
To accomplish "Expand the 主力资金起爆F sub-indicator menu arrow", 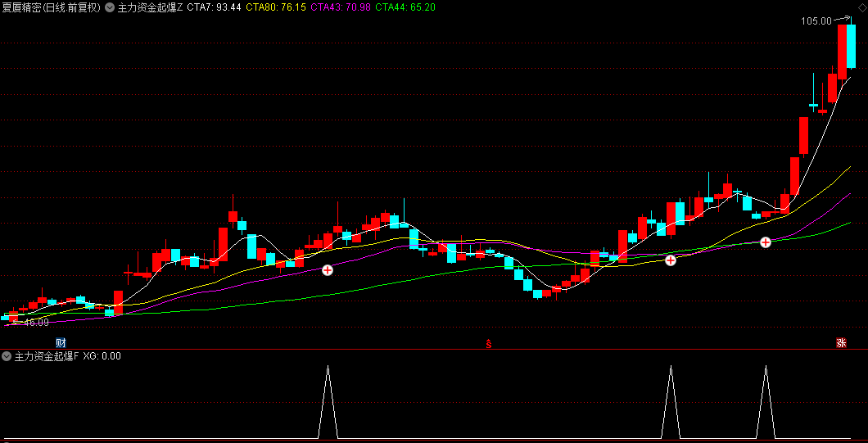I will pyautogui.click(x=7, y=355).
